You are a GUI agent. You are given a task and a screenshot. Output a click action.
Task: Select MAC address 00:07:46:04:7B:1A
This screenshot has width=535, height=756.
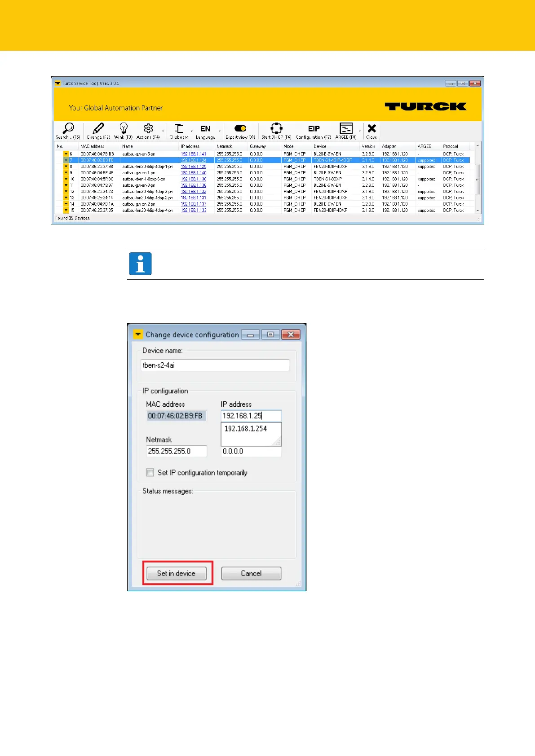pos(97,204)
